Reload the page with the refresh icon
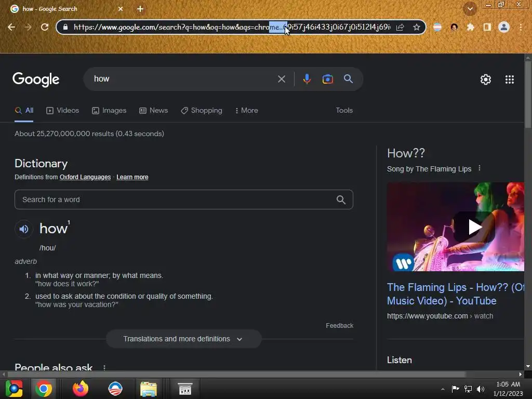This screenshot has width=532, height=399. coord(45,27)
